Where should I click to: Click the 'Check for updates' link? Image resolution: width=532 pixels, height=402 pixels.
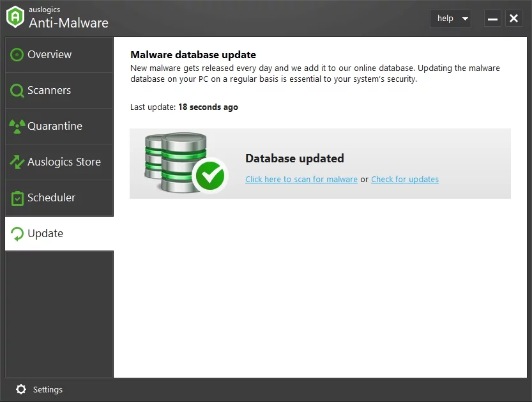click(405, 180)
